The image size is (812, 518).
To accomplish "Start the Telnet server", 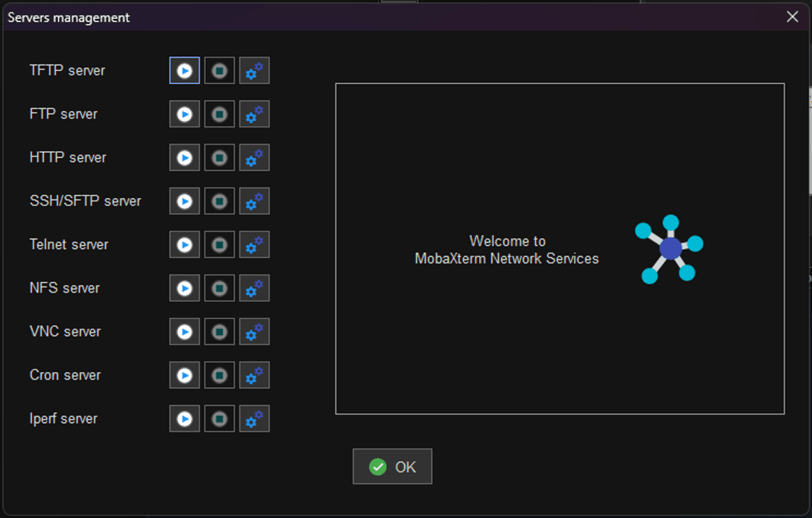I will 185,245.
